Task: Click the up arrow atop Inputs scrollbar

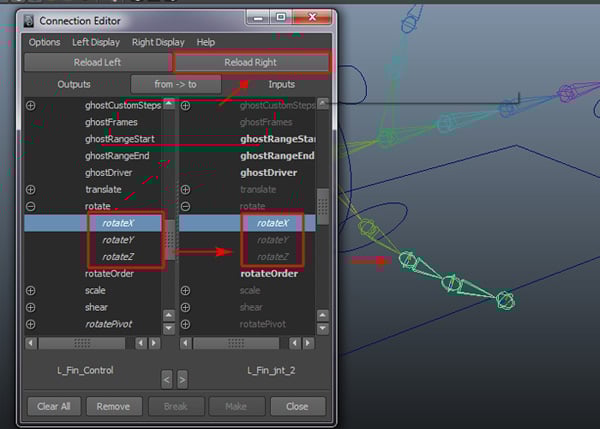Action: point(323,103)
